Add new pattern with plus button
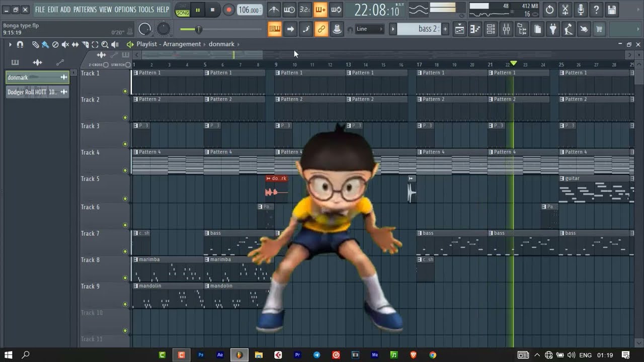Image resolution: width=644 pixels, height=362 pixels. coord(445,29)
